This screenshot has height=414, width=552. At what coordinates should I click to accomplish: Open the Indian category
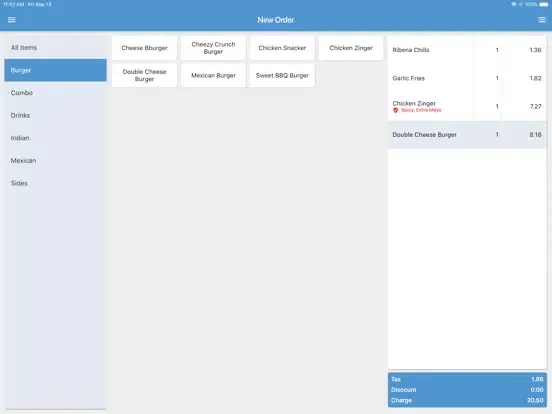56,138
